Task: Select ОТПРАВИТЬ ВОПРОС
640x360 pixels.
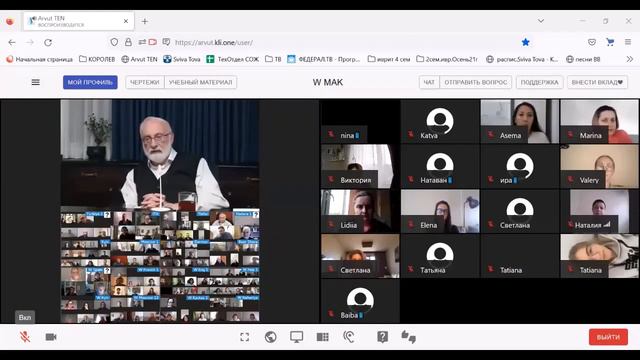Action: click(476, 82)
